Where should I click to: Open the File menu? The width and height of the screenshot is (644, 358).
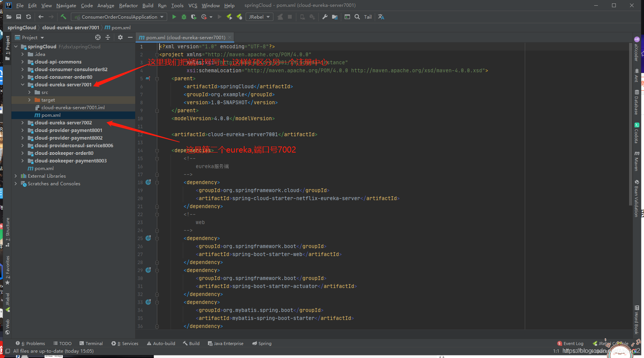[x=20, y=5]
